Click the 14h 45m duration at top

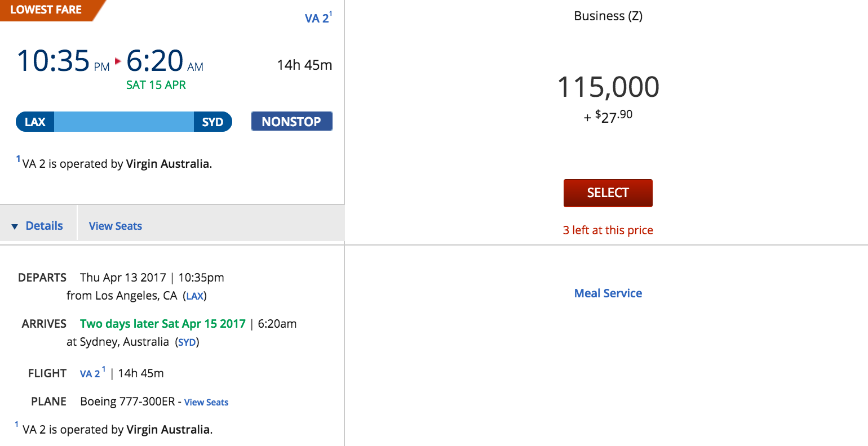[x=304, y=65]
